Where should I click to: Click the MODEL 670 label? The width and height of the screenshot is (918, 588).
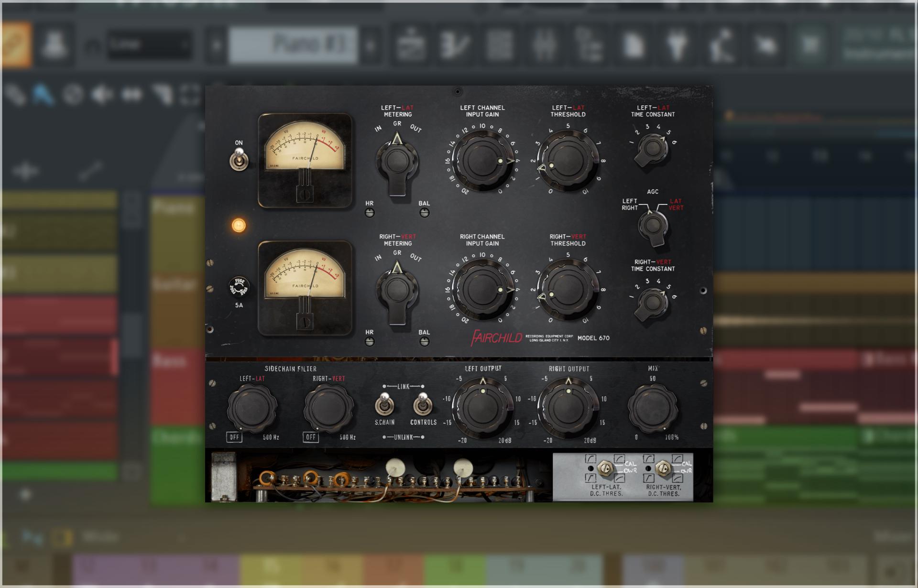pyautogui.click(x=593, y=338)
